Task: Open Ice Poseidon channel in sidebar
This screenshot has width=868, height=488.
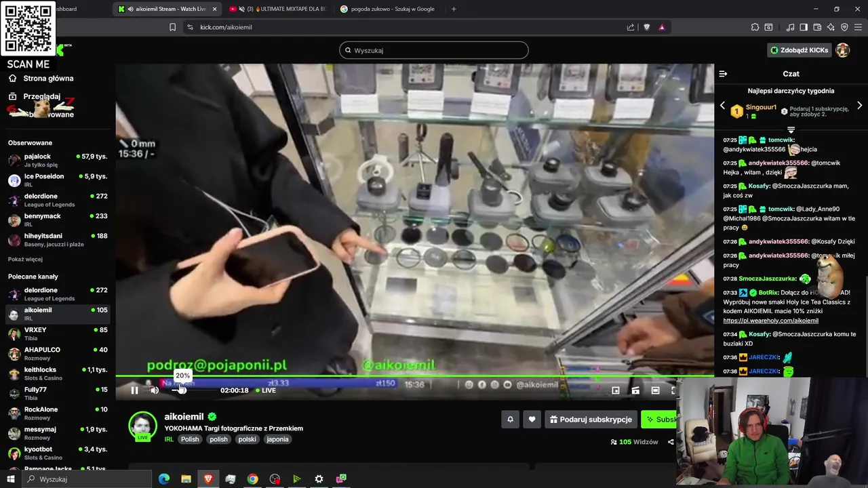Action: (58, 180)
